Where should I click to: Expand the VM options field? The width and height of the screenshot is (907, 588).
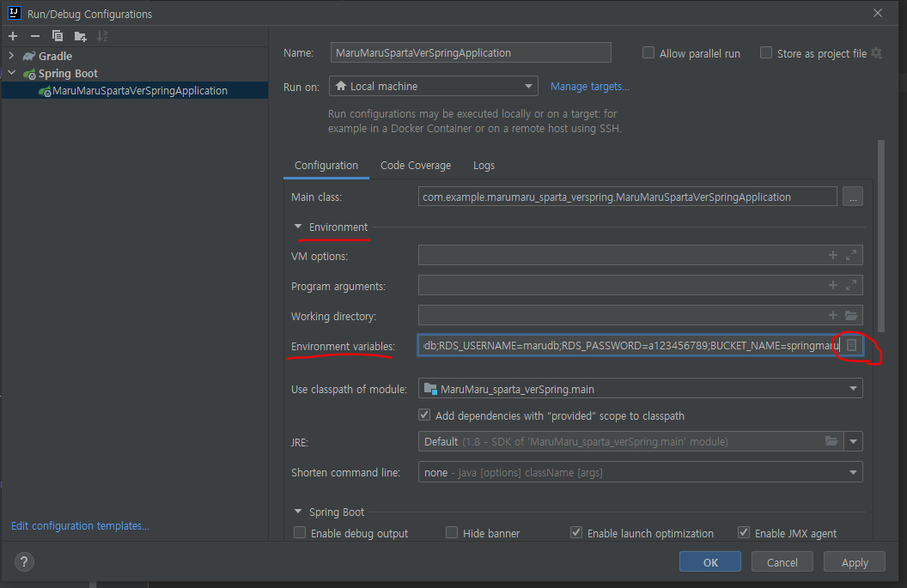(x=851, y=255)
